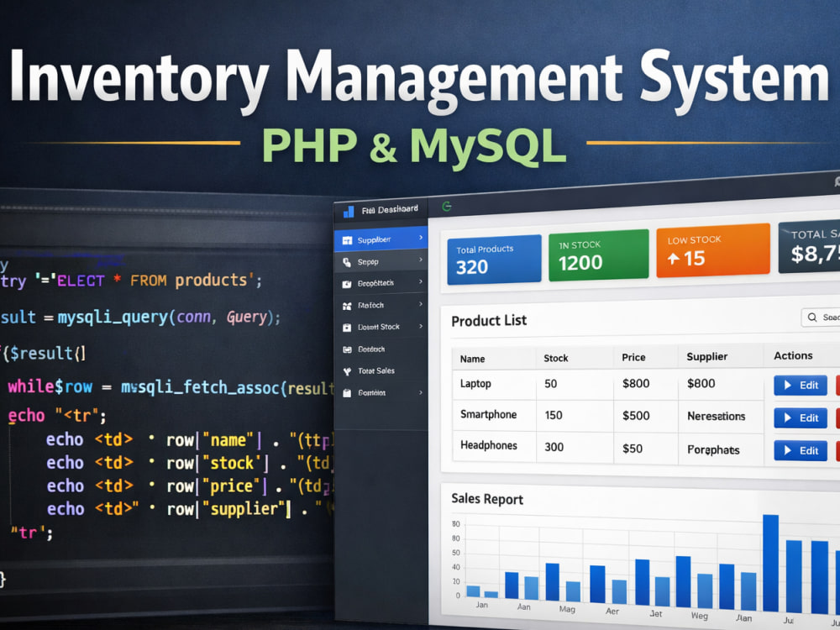Click the icon of the third sidebar item
Viewport: 840px width, 630px height.
347,284
